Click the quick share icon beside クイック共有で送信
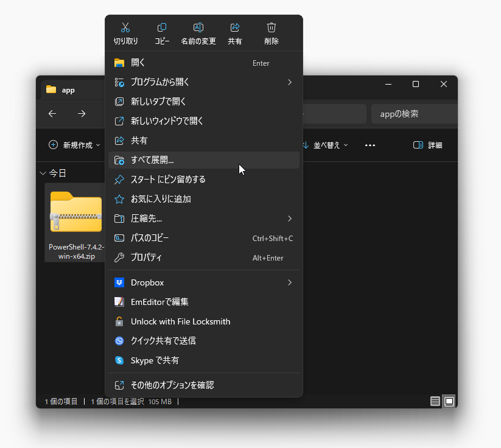 pyautogui.click(x=119, y=341)
